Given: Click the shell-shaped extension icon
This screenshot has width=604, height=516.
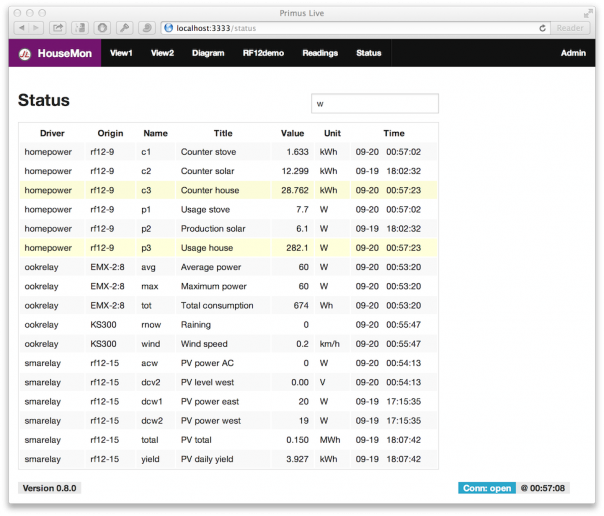Looking at the screenshot, I should tap(147, 28).
